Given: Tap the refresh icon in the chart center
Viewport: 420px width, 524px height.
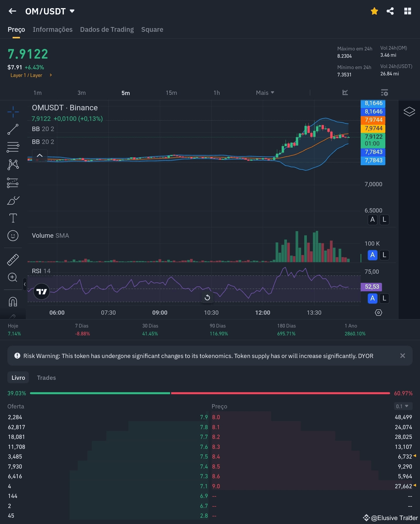Looking at the screenshot, I should coord(207,297).
